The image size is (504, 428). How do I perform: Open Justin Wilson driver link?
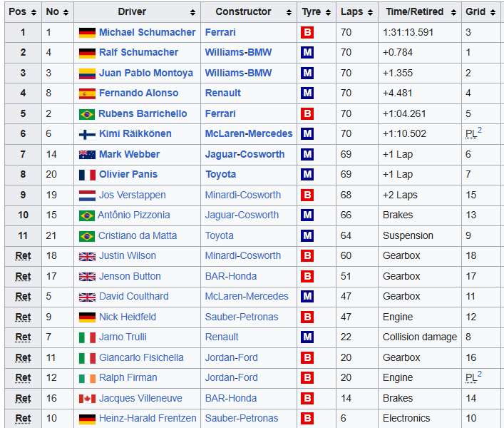[x=128, y=255]
